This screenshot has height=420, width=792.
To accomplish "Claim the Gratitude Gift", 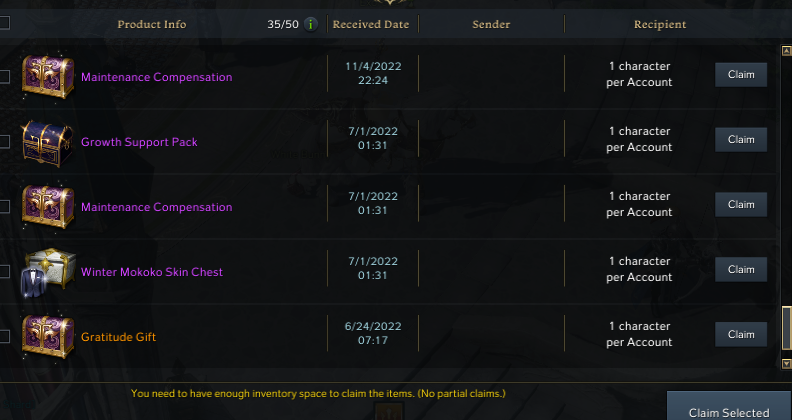I will tap(741, 334).
